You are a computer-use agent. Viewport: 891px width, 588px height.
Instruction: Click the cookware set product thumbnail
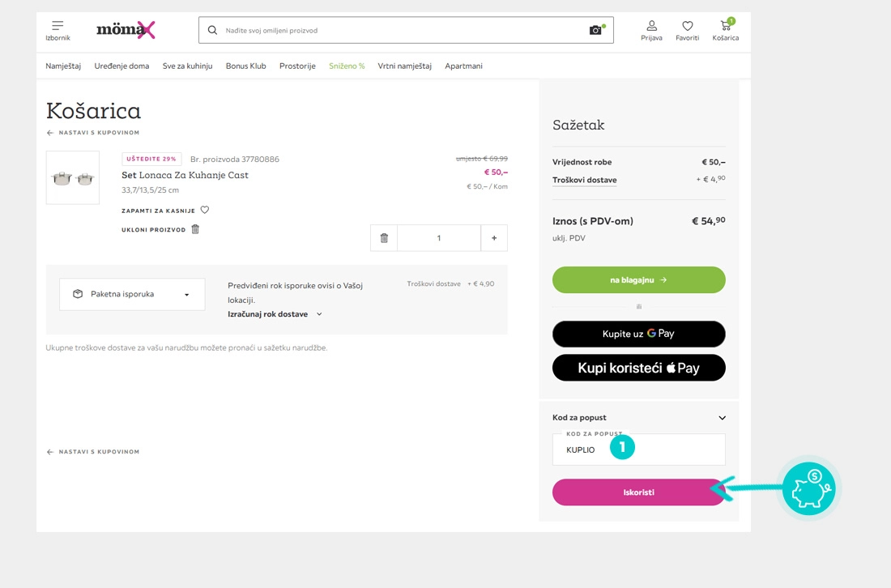coord(73,177)
